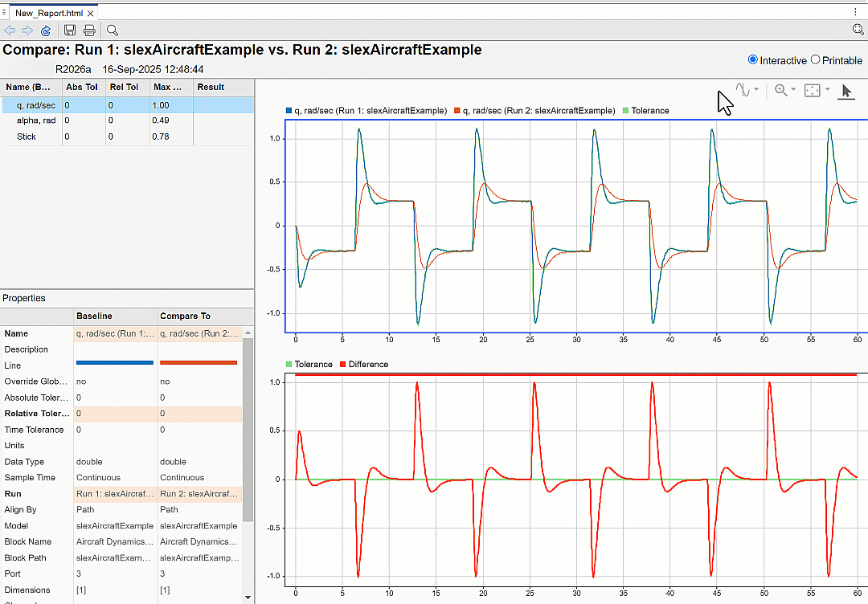Image resolution: width=868 pixels, height=604 pixels.
Task: Click the Properties scrollbar up arrow
Action: coord(248,333)
